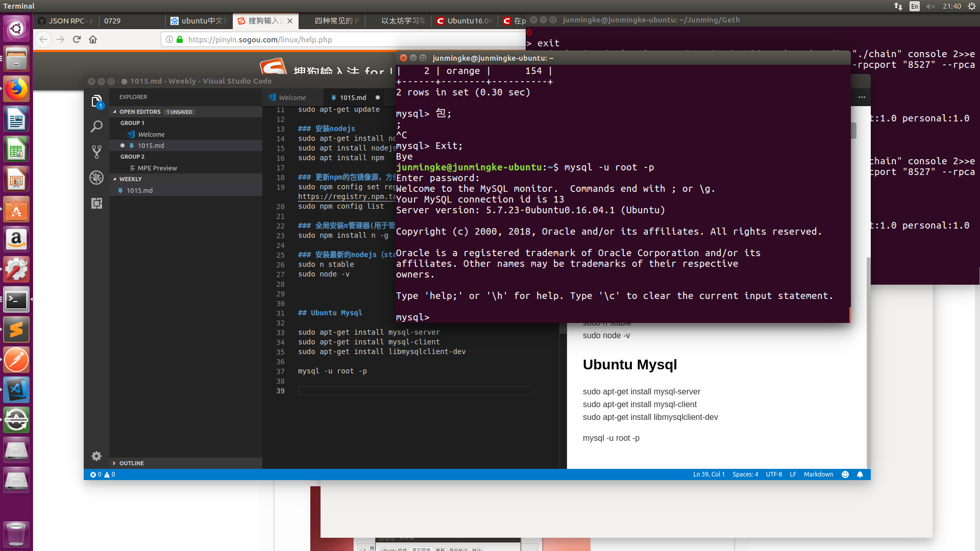This screenshot has height=551, width=980.
Task: Switch to the Welcome editor tab
Action: (x=292, y=97)
